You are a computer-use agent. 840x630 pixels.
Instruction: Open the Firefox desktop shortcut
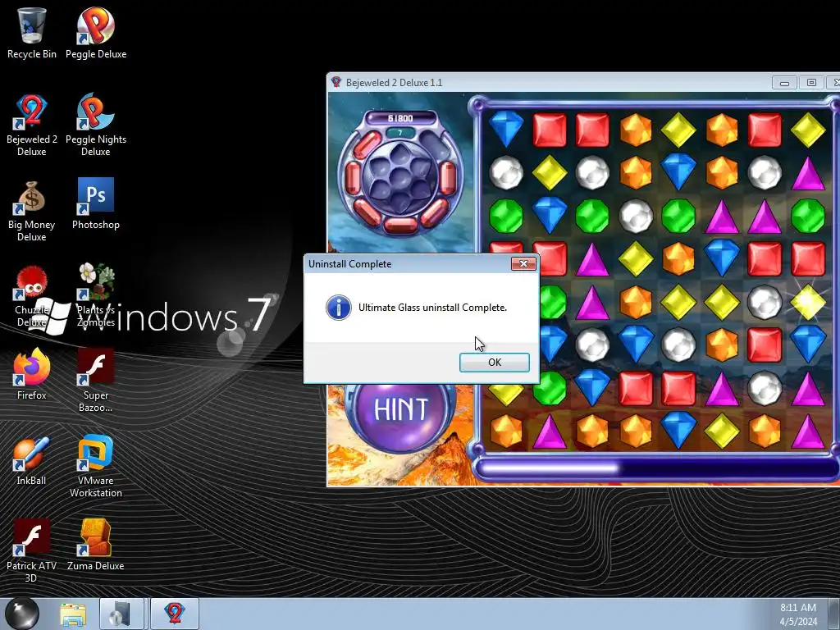(x=32, y=374)
